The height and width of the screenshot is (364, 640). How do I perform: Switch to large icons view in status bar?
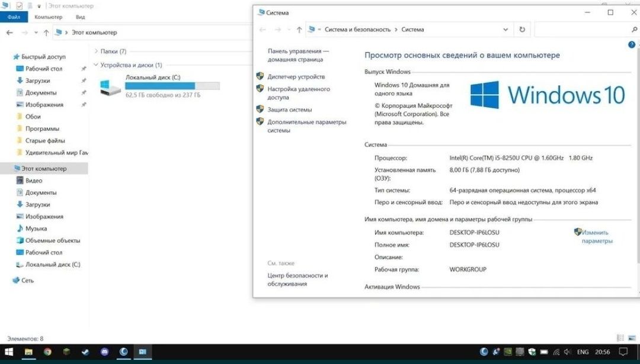click(632, 338)
